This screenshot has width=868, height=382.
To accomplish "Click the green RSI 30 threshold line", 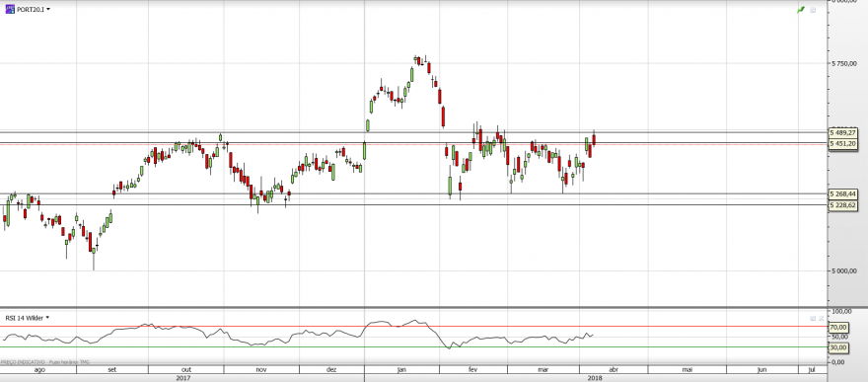I will (413, 347).
